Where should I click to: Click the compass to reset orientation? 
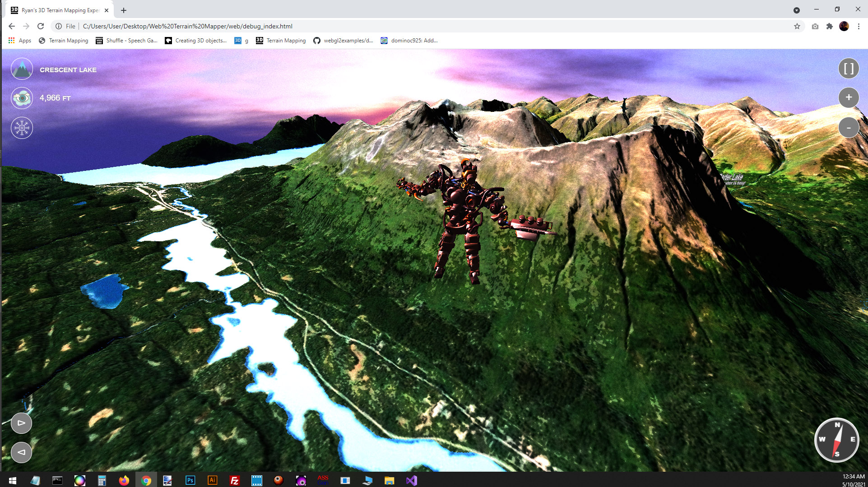pos(837,440)
